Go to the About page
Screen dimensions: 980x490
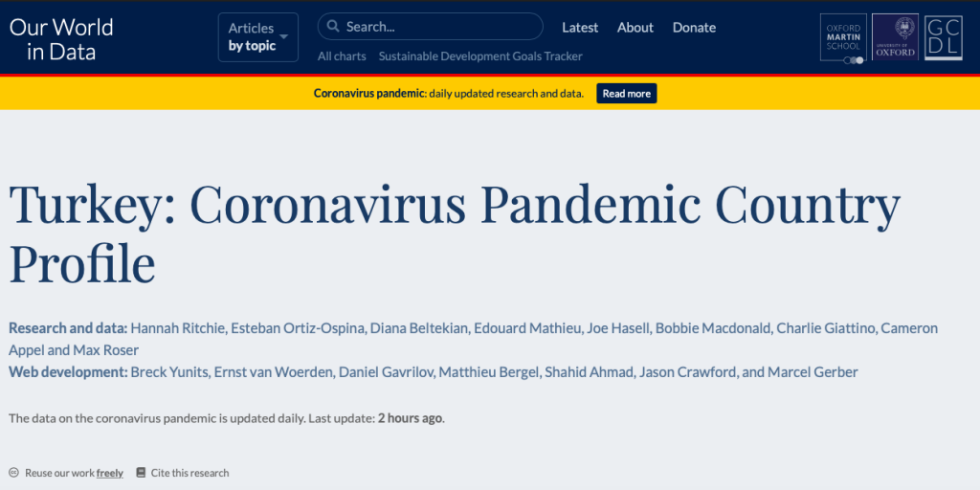(x=635, y=28)
